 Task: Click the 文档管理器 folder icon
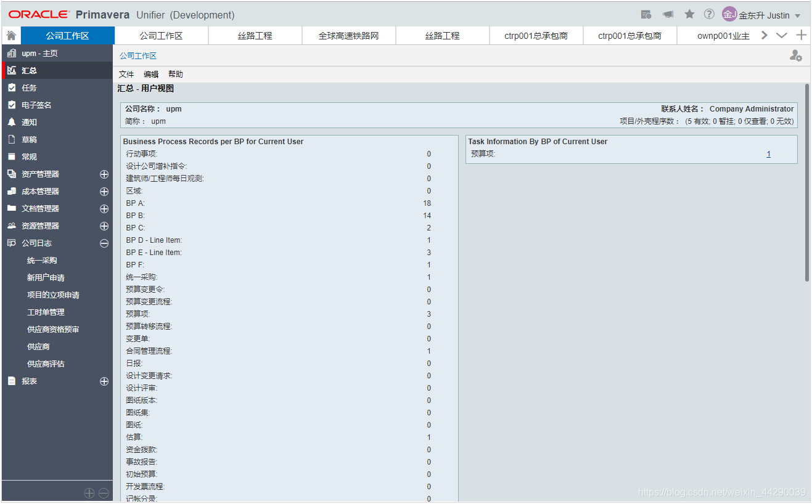(x=12, y=209)
